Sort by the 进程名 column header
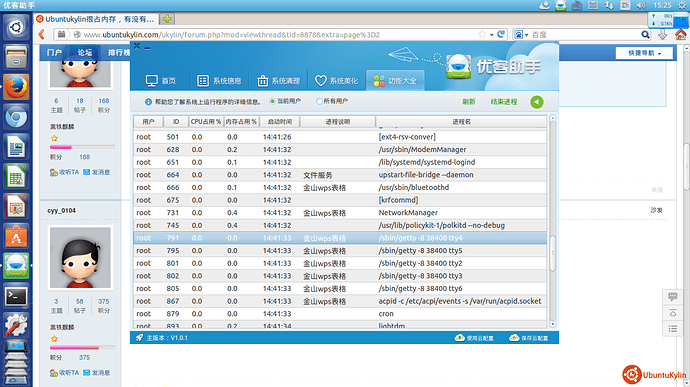690x387 pixels. point(461,122)
